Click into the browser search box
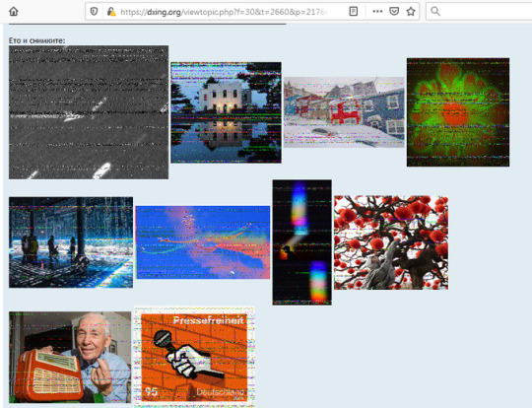Screen dimensions: 532x408 (479, 12)
